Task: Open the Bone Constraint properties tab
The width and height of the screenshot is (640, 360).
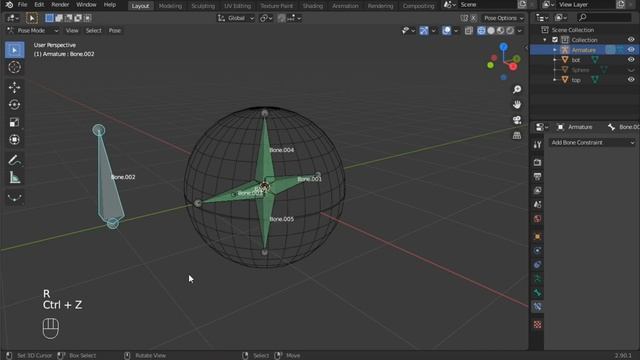Action: pos(538,307)
